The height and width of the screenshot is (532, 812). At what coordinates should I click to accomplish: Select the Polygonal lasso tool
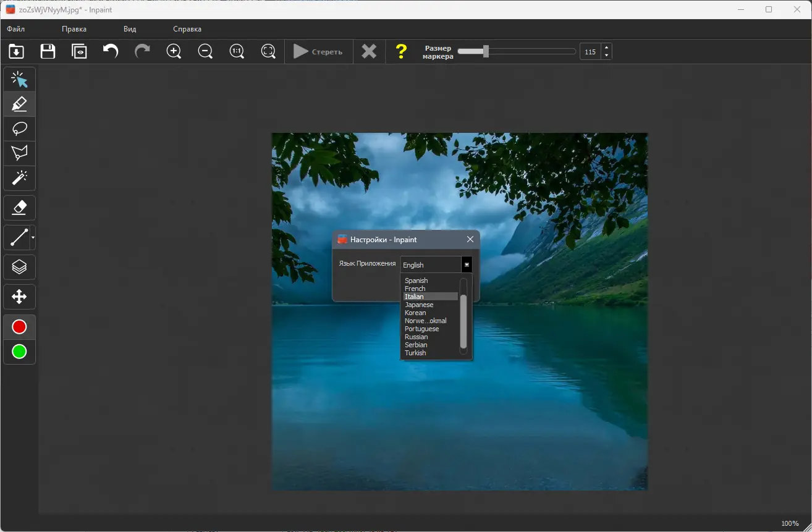[x=19, y=153]
